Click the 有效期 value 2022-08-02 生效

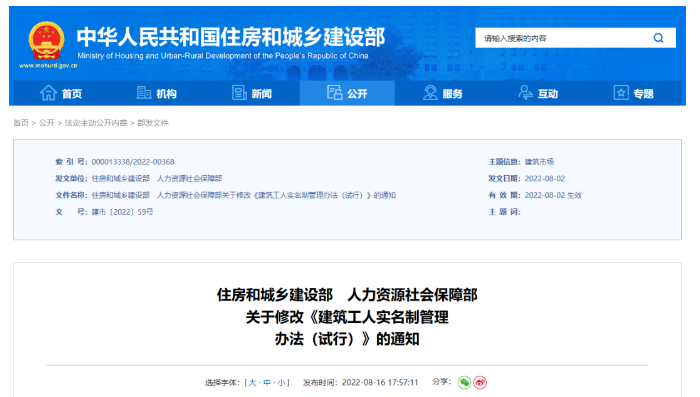(553, 195)
